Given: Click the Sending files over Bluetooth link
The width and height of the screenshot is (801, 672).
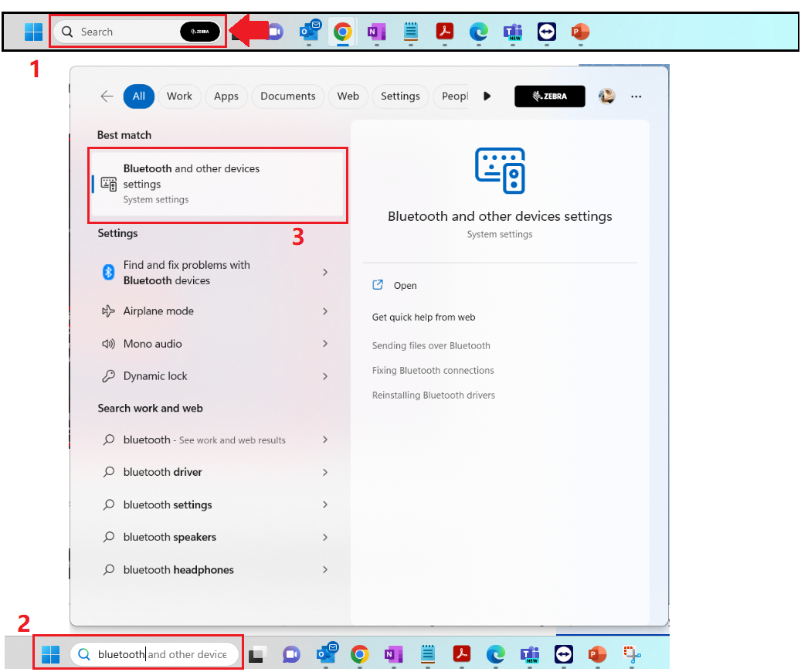Looking at the screenshot, I should coord(431,346).
